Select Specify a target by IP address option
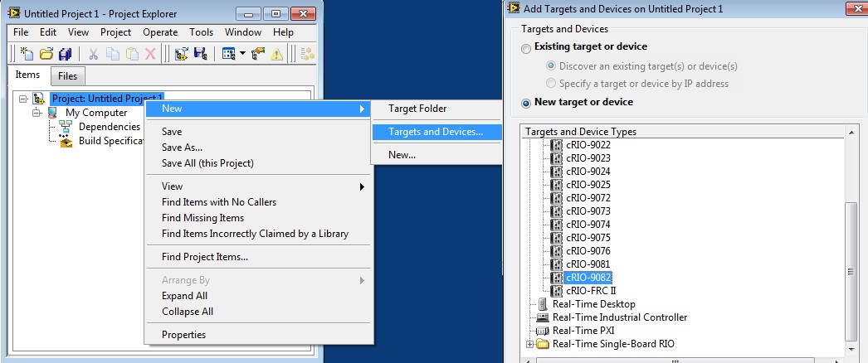Image resolution: width=868 pixels, height=363 pixels. coord(551,84)
